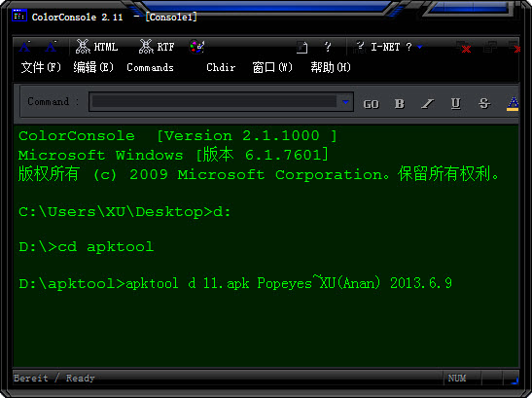Click the page icon in the toolbar
The width and height of the screenshot is (532, 398).
301,47
